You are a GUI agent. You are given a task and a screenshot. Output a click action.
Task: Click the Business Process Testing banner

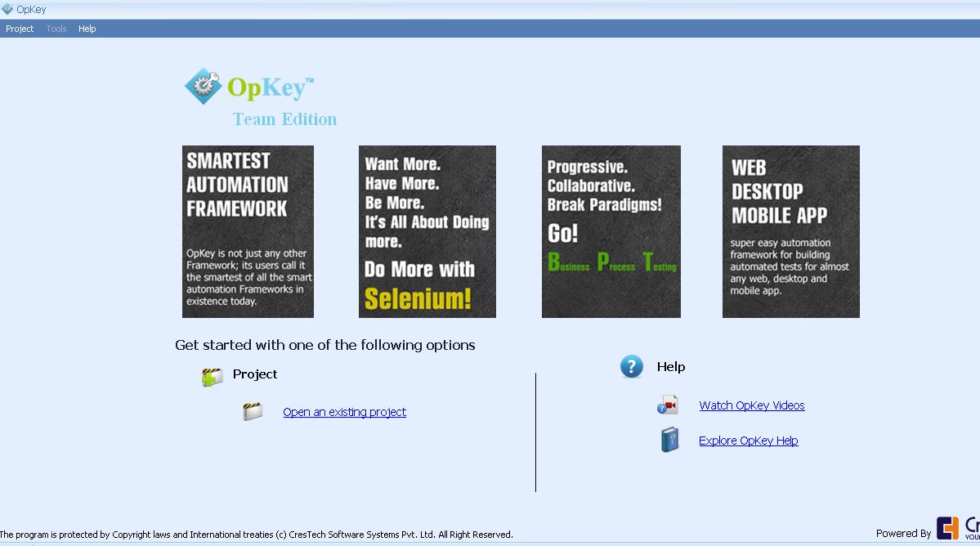[611, 232]
